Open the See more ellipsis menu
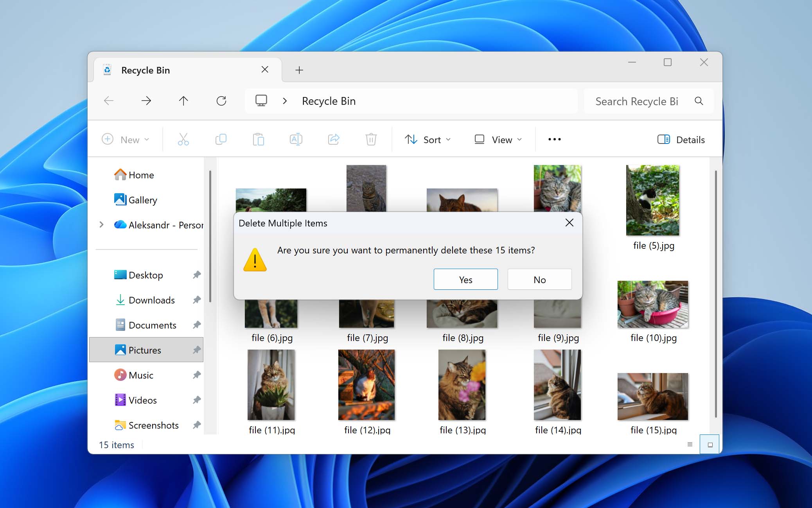Image resolution: width=812 pixels, height=508 pixels. 554,139
